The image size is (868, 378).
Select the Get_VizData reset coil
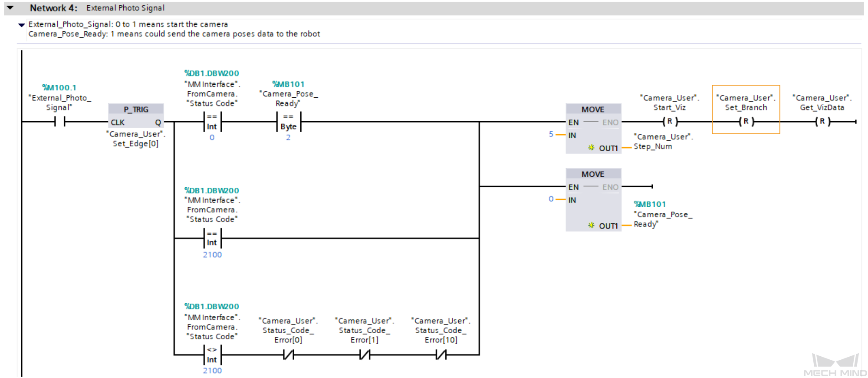(822, 122)
